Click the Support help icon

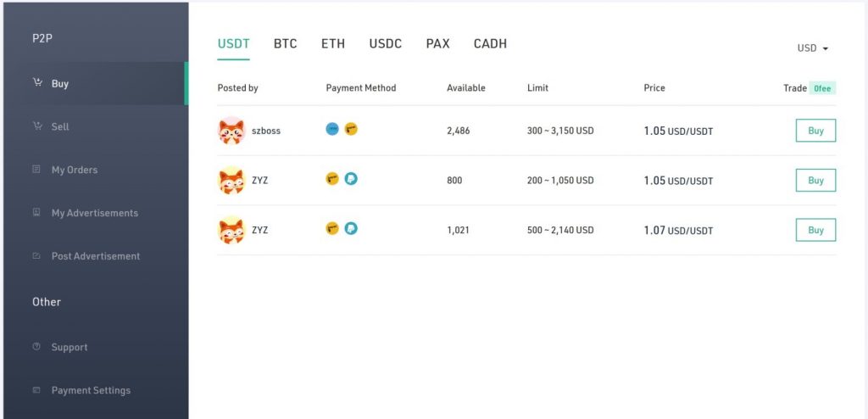tap(36, 347)
